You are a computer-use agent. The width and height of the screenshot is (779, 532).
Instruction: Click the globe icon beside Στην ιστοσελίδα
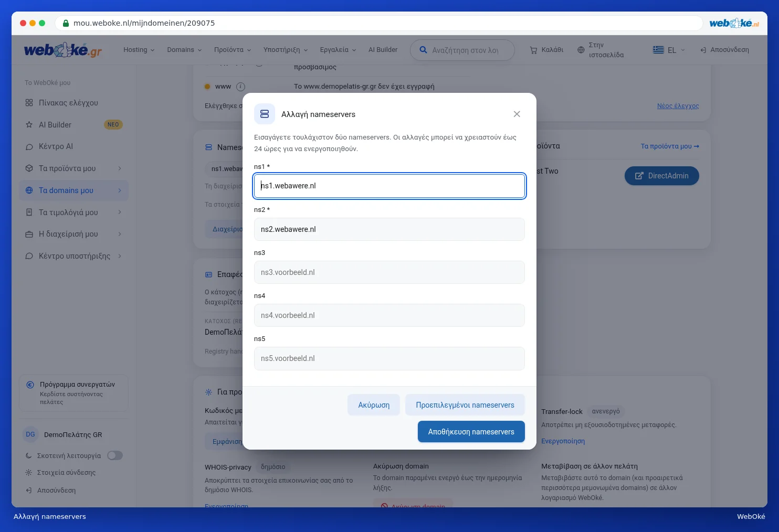[581, 50]
